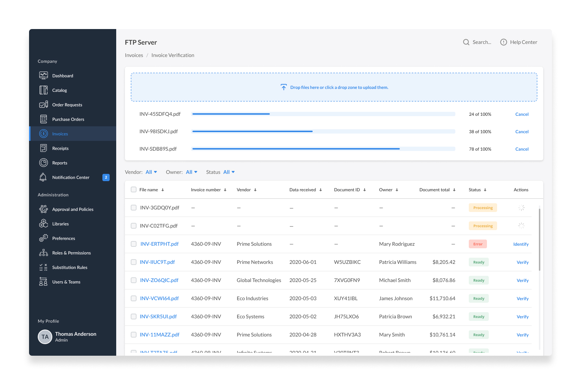Click the Substitution Rules checklist icon
This screenshot has height=392, width=581.
44,267
